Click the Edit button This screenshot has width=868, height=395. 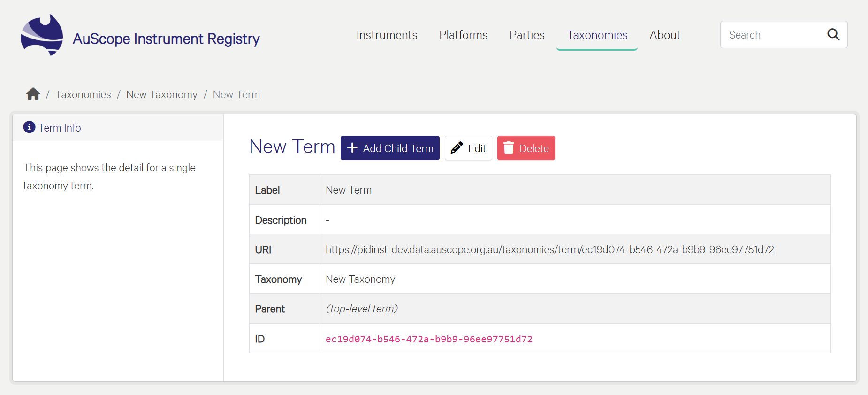pyautogui.click(x=468, y=148)
